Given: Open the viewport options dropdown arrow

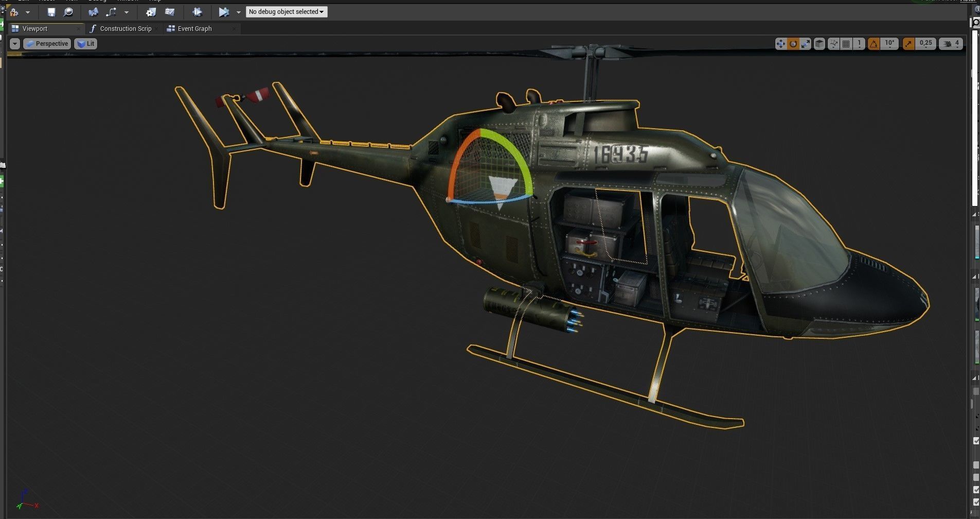Looking at the screenshot, I should tap(15, 44).
